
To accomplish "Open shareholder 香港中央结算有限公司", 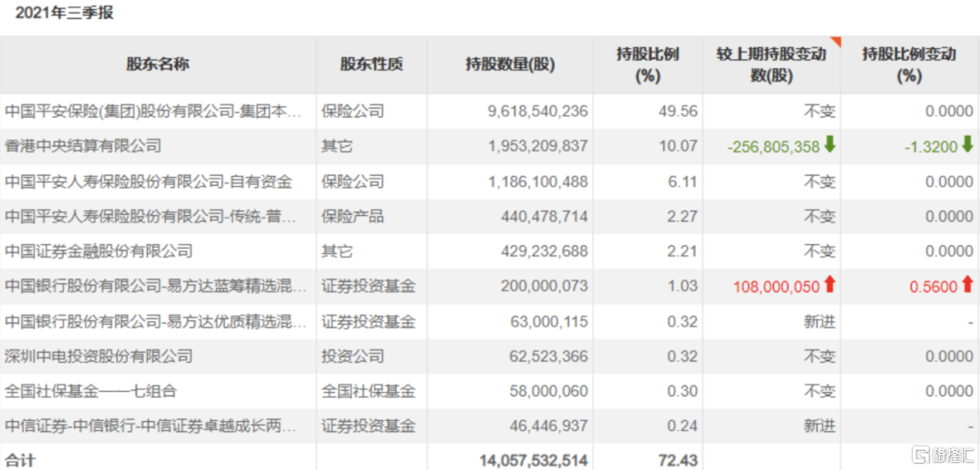I will [x=83, y=146].
